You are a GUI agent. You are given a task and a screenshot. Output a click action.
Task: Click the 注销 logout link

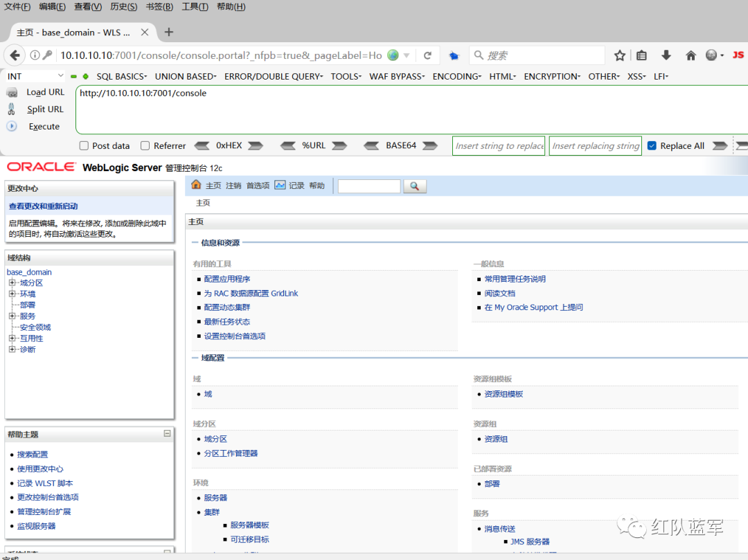point(233,186)
